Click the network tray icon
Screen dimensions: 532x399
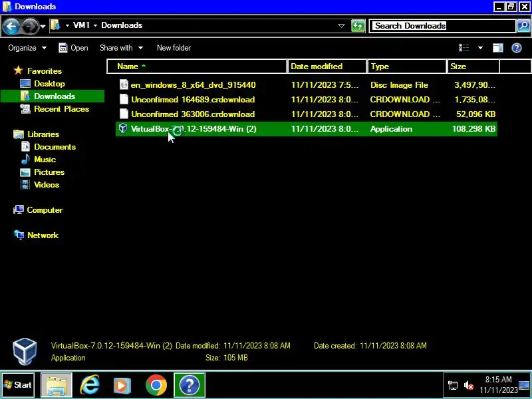click(x=453, y=385)
